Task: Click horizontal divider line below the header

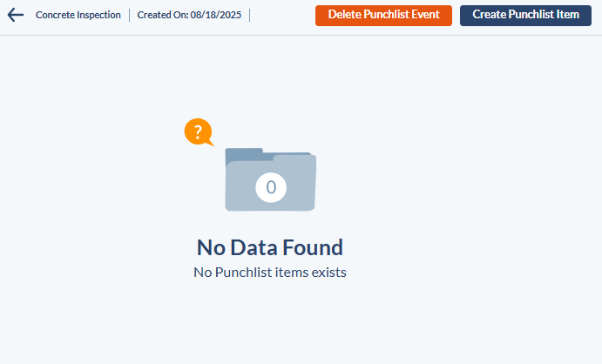Action: pyautogui.click(x=301, y=36)
